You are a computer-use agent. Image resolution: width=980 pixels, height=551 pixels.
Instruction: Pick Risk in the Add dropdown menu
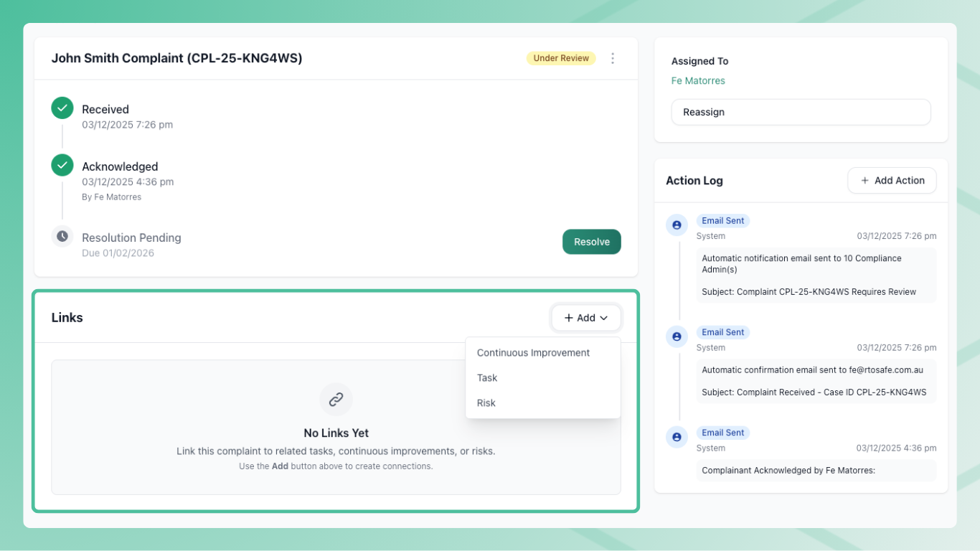point(486,403)
